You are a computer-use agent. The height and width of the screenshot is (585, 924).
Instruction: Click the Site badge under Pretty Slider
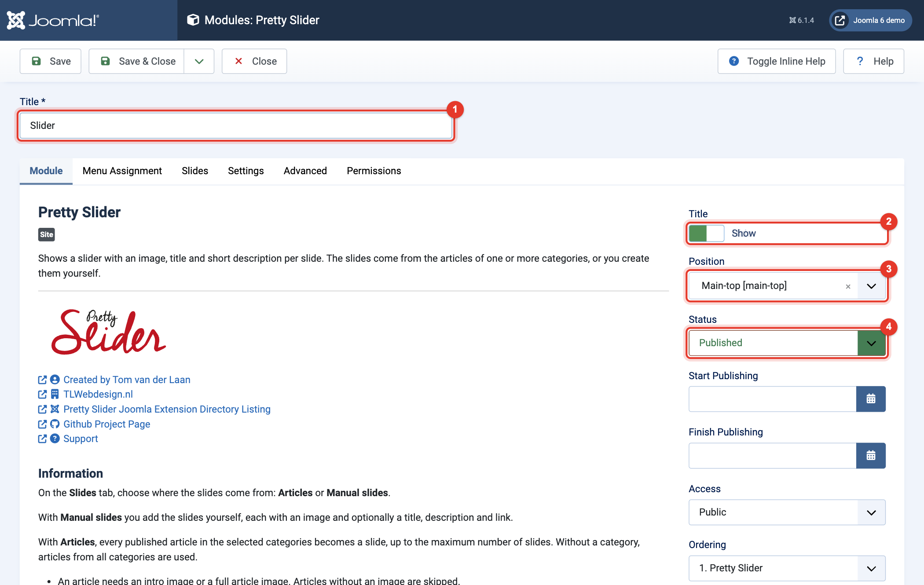coord(47,234)
